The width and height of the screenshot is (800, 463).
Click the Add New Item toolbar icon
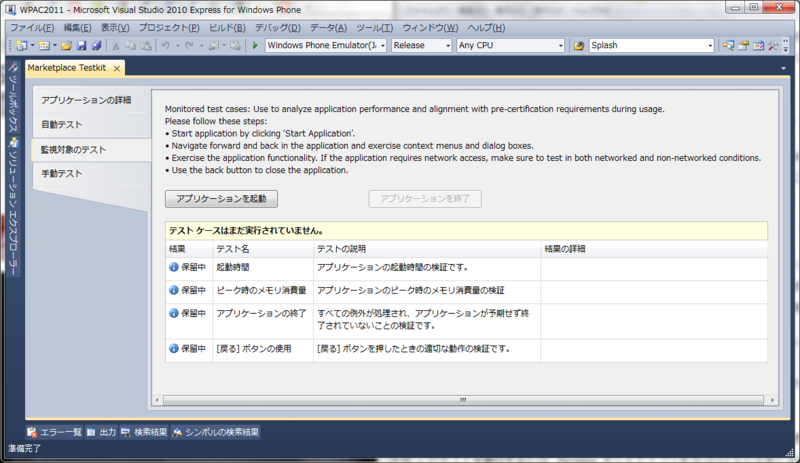44,45
